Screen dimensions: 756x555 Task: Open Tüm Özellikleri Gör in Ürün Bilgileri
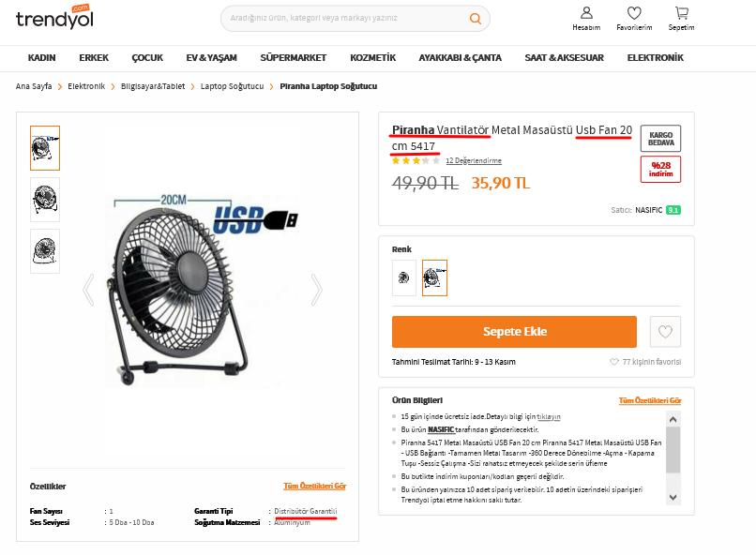[649, 400]
